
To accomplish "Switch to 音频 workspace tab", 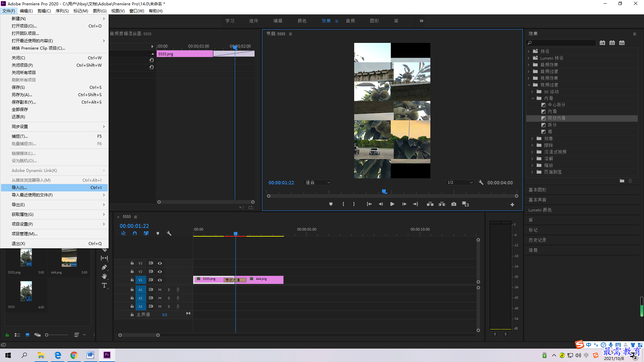I will pos(351,21).
